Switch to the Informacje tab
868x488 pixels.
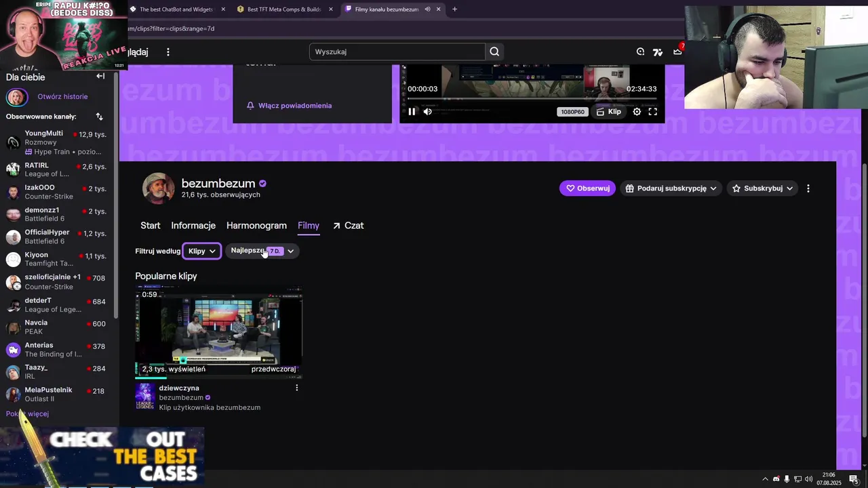(x=193, y=226)
